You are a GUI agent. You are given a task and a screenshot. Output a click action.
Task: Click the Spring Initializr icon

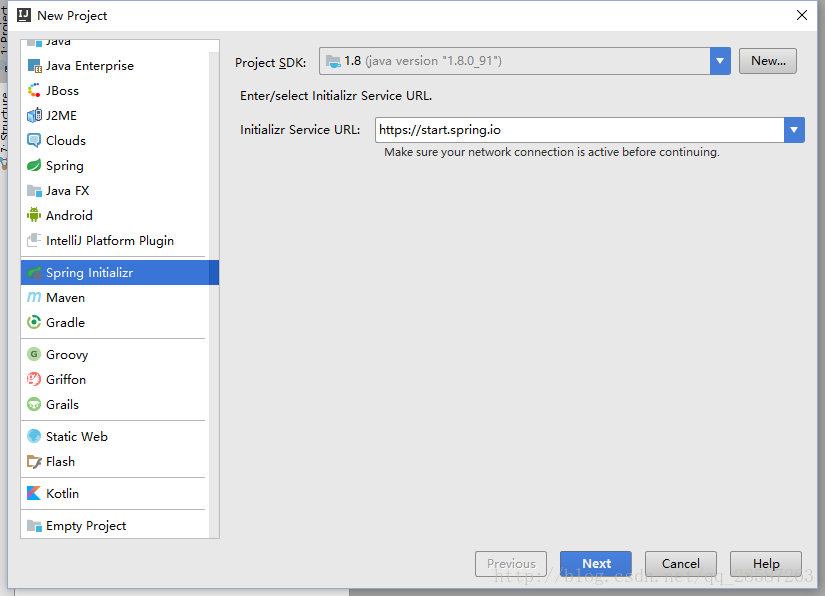[x=34, y=272]
